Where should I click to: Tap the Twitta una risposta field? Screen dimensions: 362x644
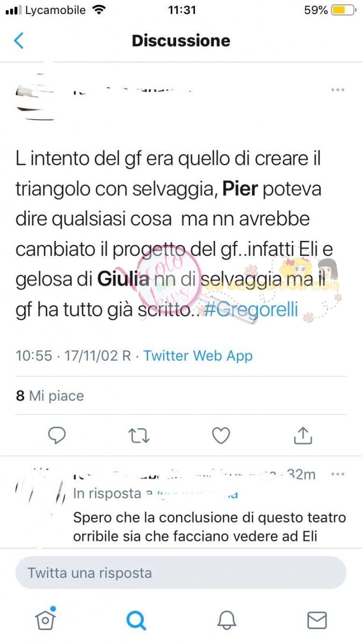tap(181, 573)
